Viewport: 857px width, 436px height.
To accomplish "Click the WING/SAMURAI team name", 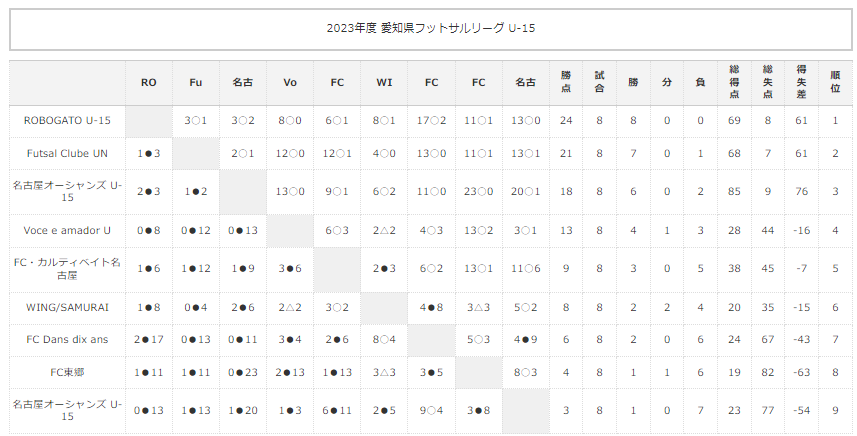I will (x=67, y=308).
